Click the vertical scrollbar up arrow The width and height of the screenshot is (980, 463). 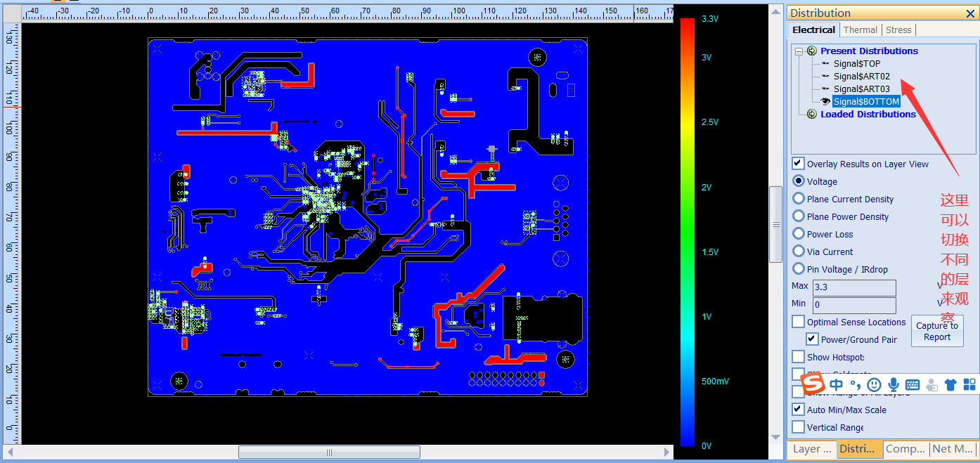pyautogui.click(x=776, y=11)
